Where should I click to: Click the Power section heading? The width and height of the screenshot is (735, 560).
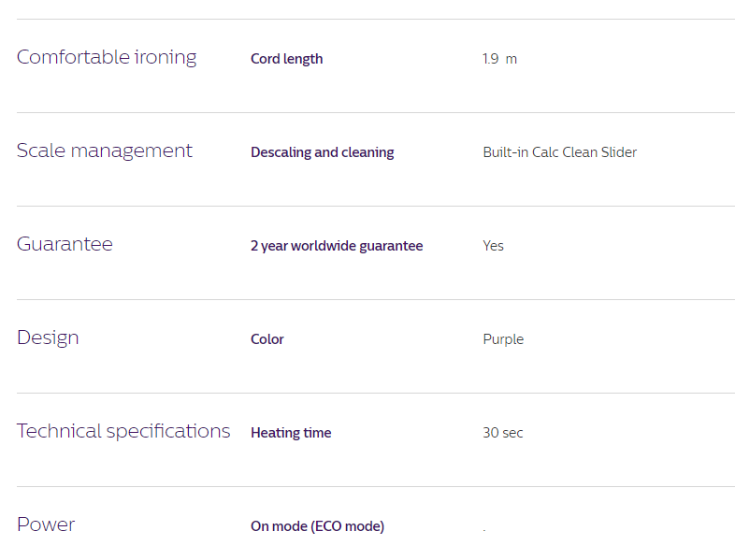point(46,524)
